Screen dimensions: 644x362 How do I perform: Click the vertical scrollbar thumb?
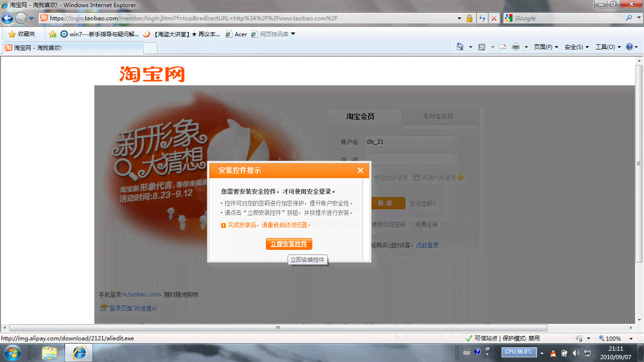[639, 164]
